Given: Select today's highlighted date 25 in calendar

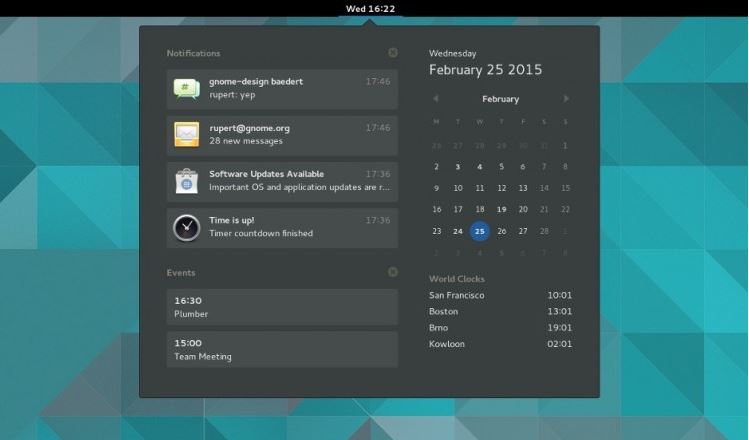Looking at the screenshot, I should 480,231.
